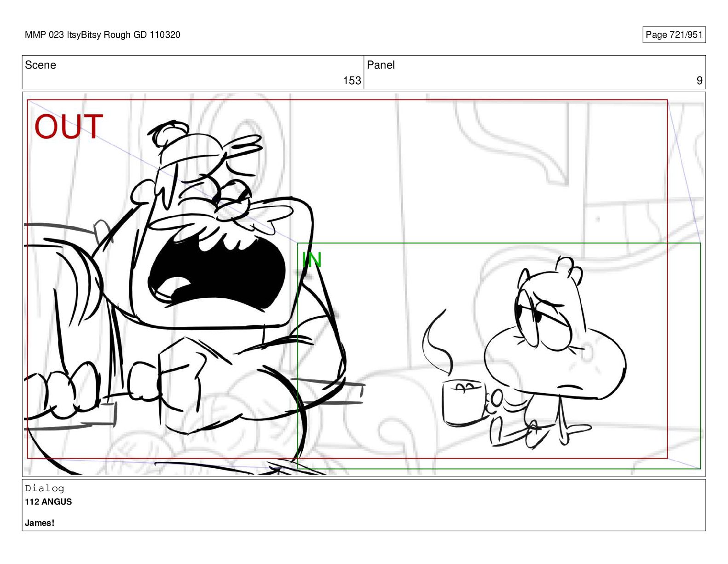Image resolution: width=728 pixels, height=564 pixels.
Task: Click the 'Scene' label
Action: pyautogui.click(x=40, y=65)
